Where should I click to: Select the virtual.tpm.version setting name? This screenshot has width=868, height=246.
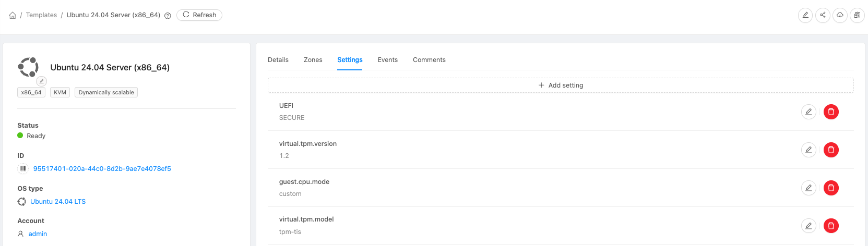pyautogui.click(x=308, y=144)
